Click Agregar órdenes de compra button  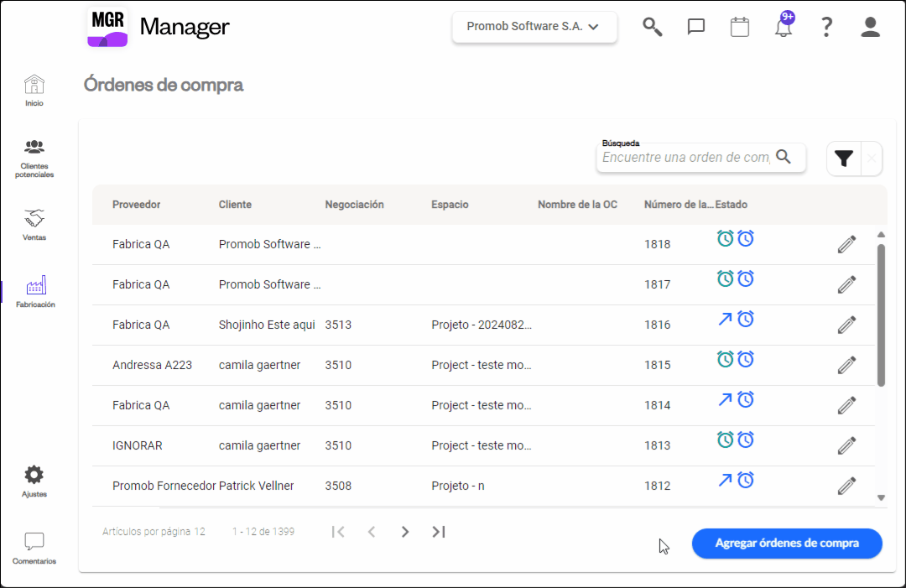[787, 544]
